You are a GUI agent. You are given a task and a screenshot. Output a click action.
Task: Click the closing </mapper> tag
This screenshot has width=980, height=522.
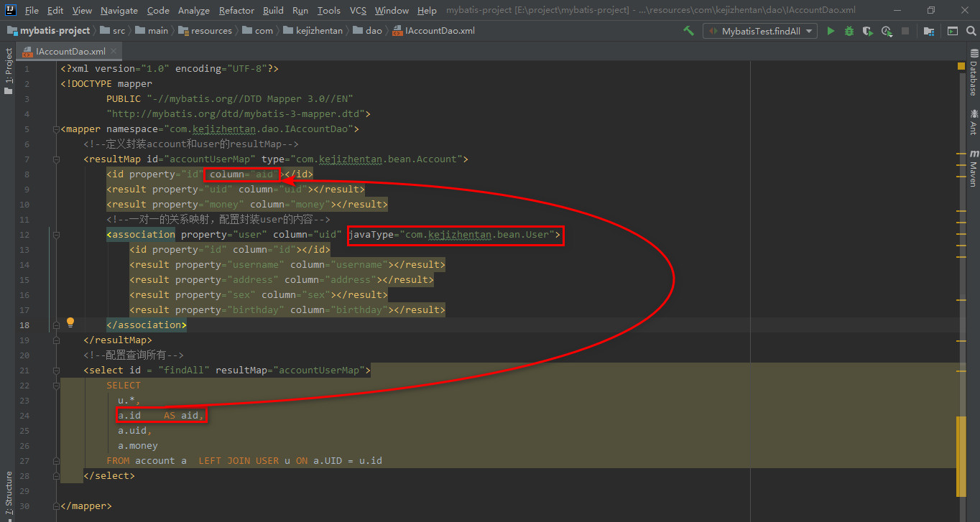coord(86,506)
